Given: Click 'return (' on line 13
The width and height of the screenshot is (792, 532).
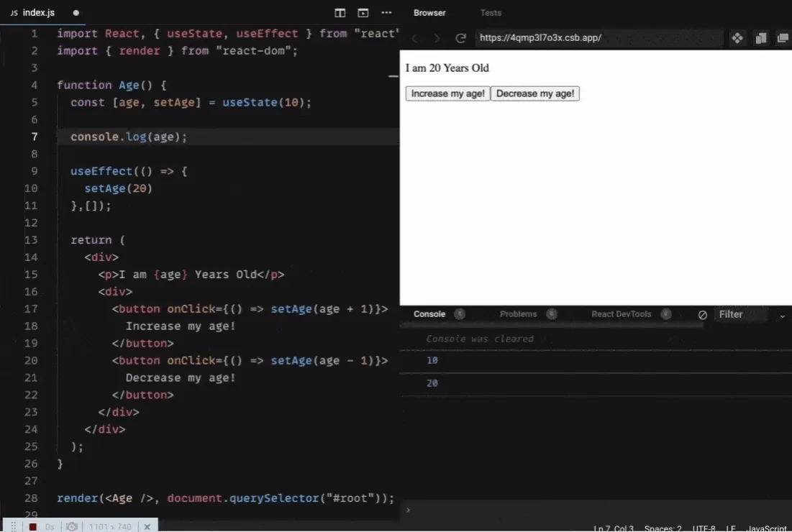Looking at the screenshot, I should point(98,240).
